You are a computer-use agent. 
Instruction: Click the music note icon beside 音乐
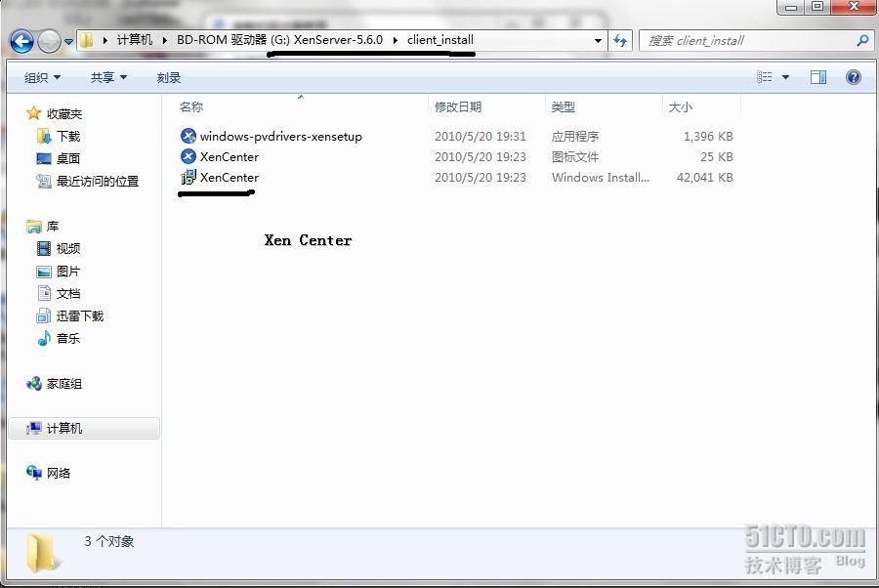pyautogui.click(x=44, y=338)
